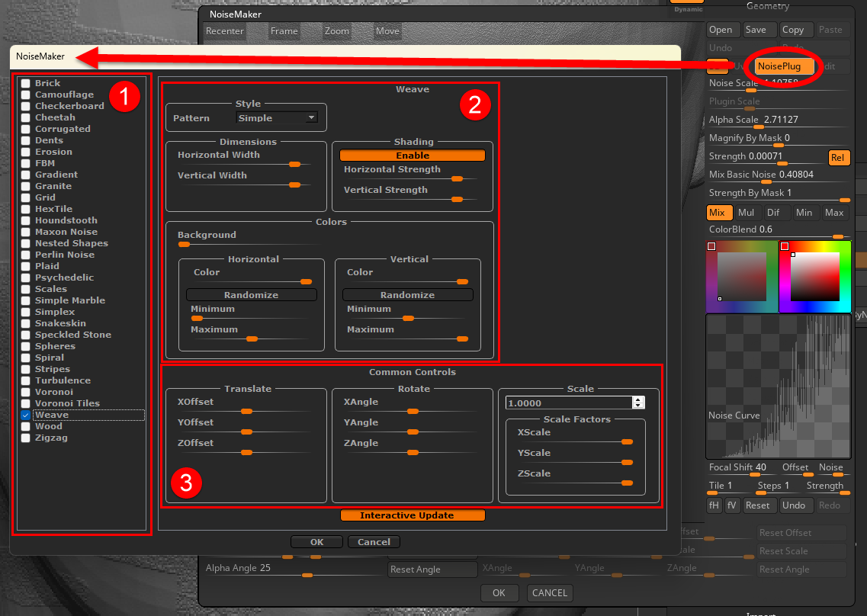Check the Voronoi Tiles checkbox

pyautogui.click(x=26, y=404)
